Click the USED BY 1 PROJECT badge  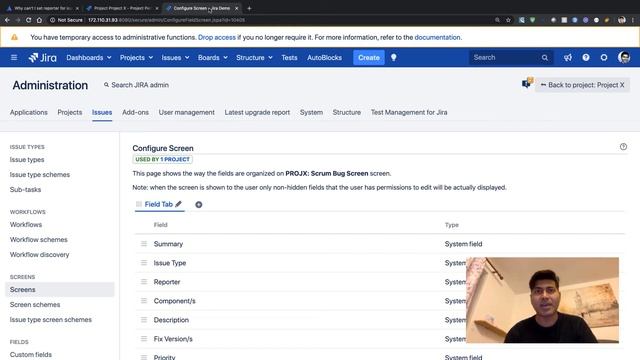162,159
